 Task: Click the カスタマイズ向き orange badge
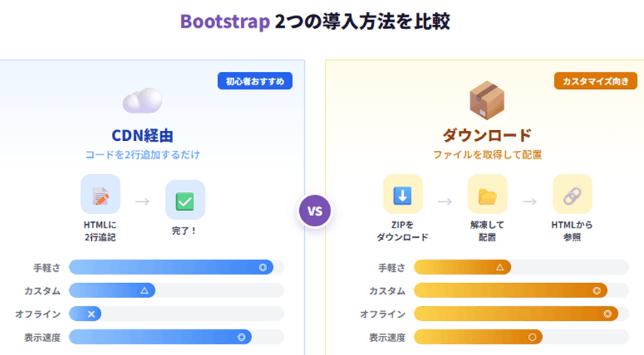point(596,81)
